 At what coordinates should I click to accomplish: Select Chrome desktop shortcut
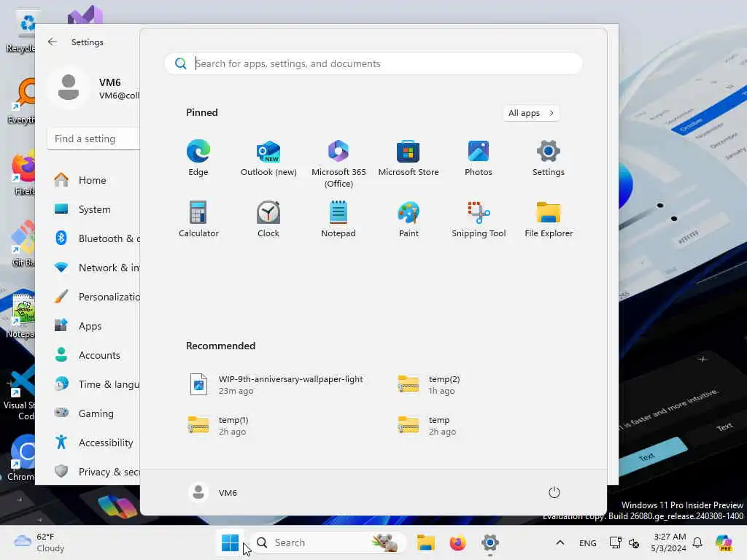click(x=21, y=458)
